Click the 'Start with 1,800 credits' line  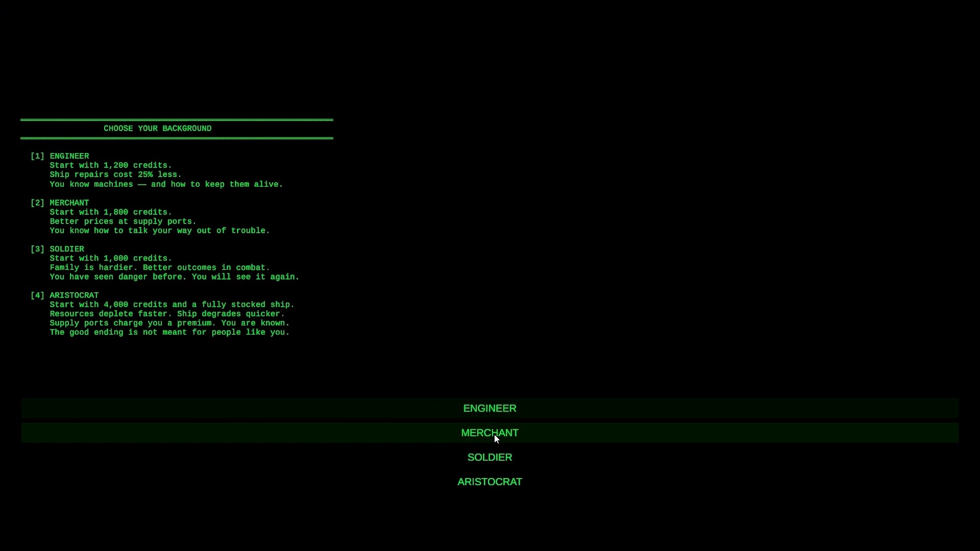(x=111, y=212)
